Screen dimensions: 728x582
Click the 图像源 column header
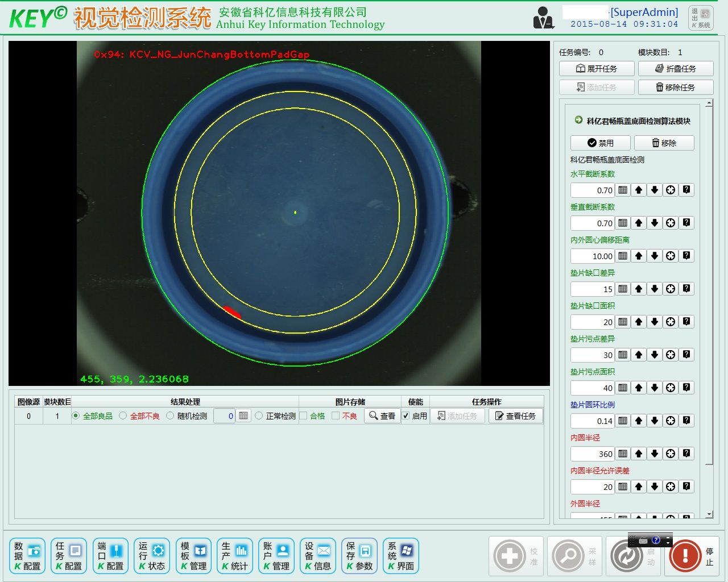tap(28, 402)
